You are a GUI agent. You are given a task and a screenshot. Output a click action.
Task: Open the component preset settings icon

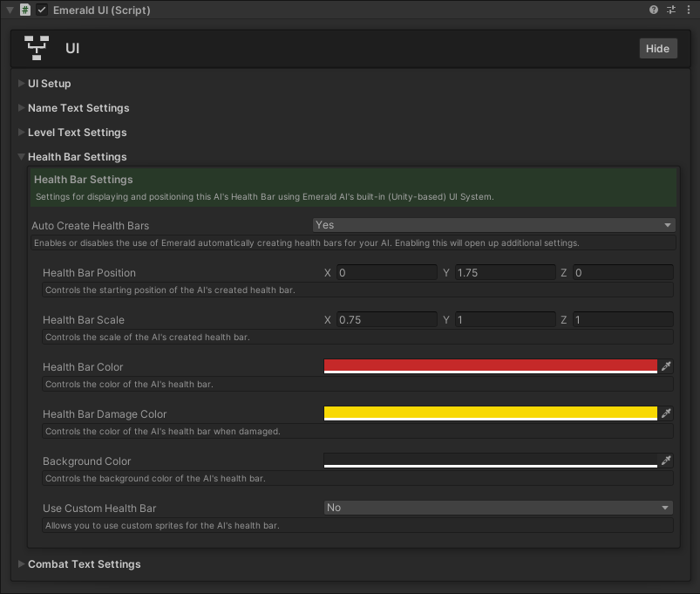(670, 10)
